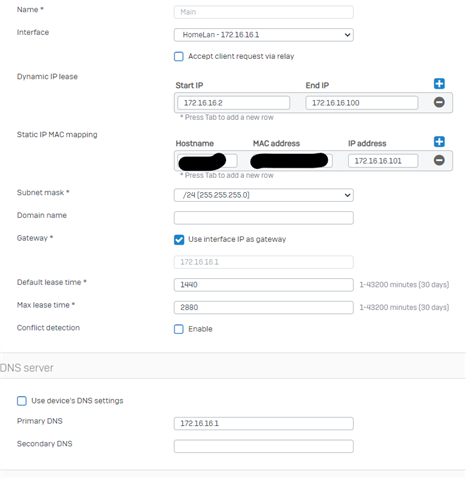Click the static IP address field 172.16.16.101
Screen dimensions: 466x479
(x=383, y=161)
